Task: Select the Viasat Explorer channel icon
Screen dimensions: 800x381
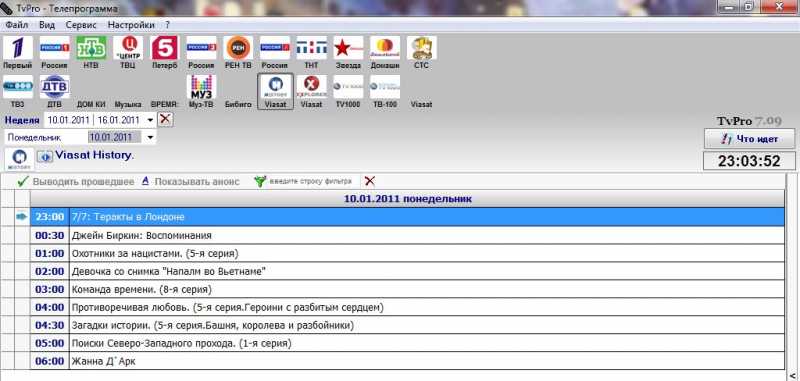Action: pyautogui.click(x=311, y=87)
